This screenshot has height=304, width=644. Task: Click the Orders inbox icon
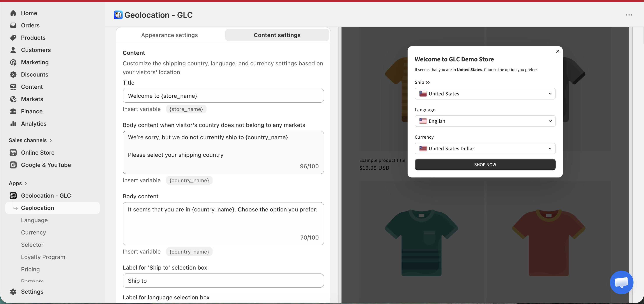pos(13,25)
